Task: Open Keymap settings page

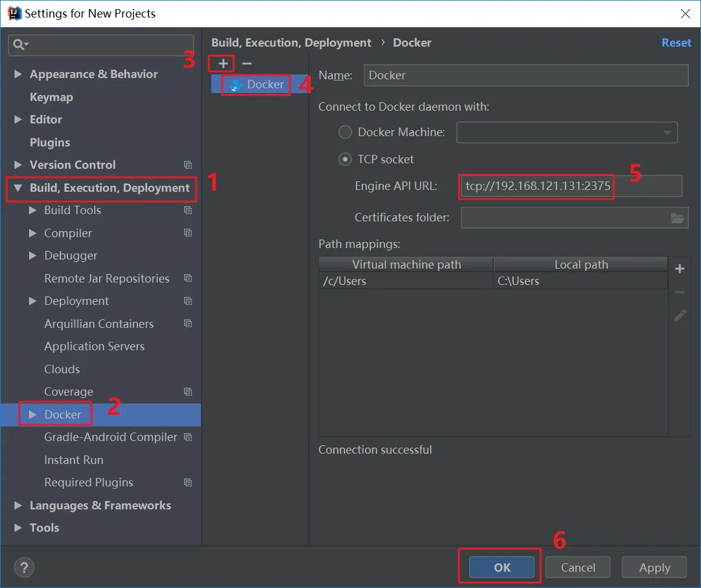Action: 51,97
